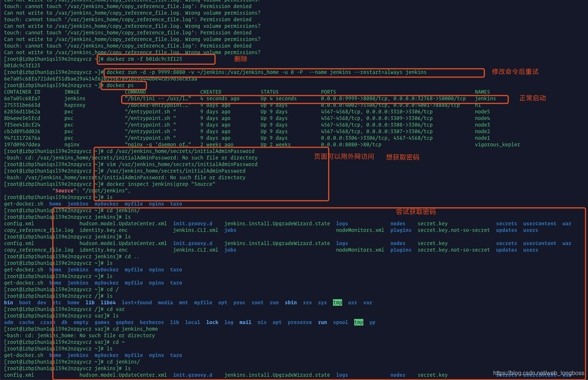Click the node2 container name
588x380 pixels.
482,131
